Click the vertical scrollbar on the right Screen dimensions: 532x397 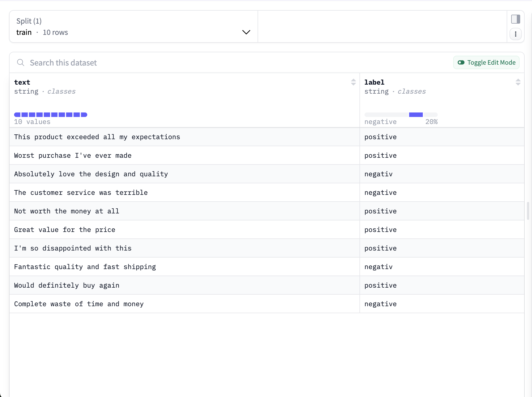pos(528,211)
